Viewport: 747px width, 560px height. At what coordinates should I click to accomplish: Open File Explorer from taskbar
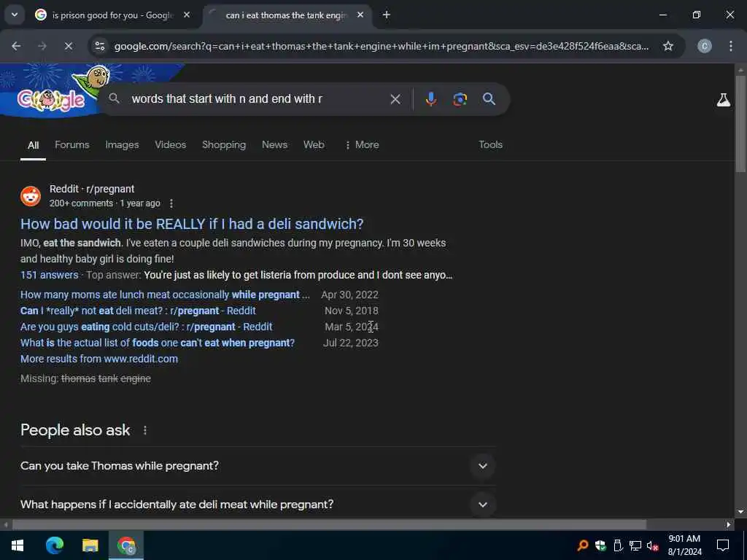tap(90, 545)
